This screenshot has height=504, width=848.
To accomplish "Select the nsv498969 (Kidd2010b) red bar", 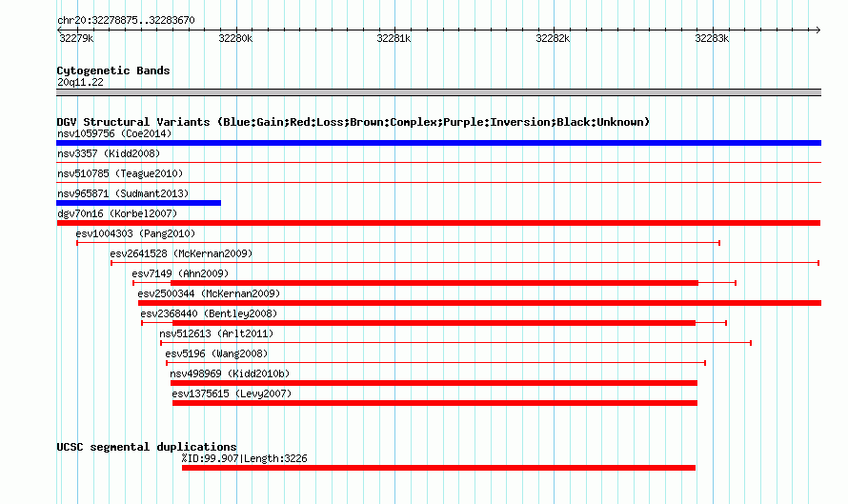I will [434, 383].
